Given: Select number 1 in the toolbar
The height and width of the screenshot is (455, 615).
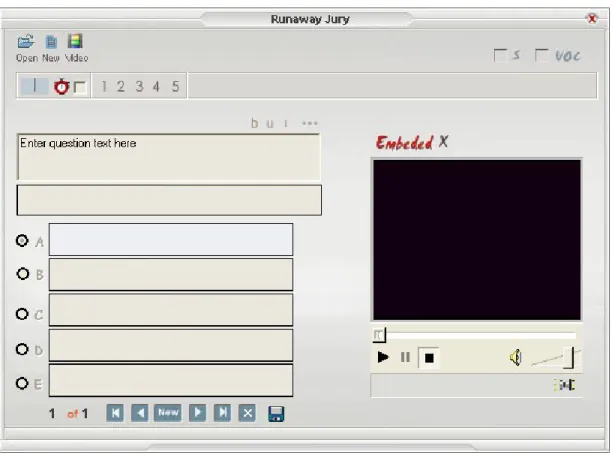Looking at the screenshot, I should click(104, 86).
